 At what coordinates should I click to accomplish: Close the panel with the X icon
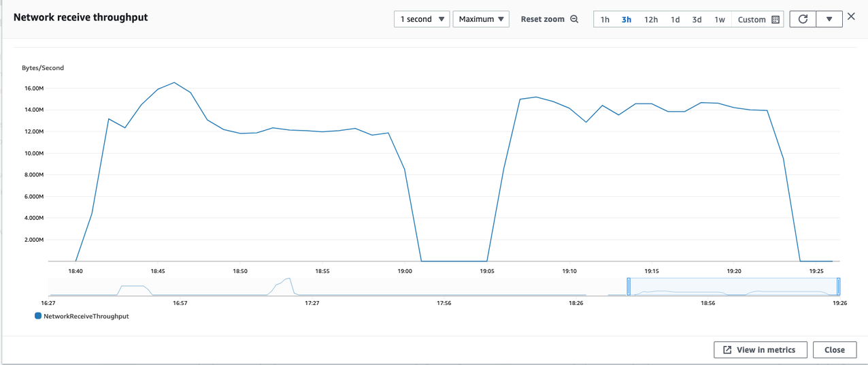click(851, 16)
